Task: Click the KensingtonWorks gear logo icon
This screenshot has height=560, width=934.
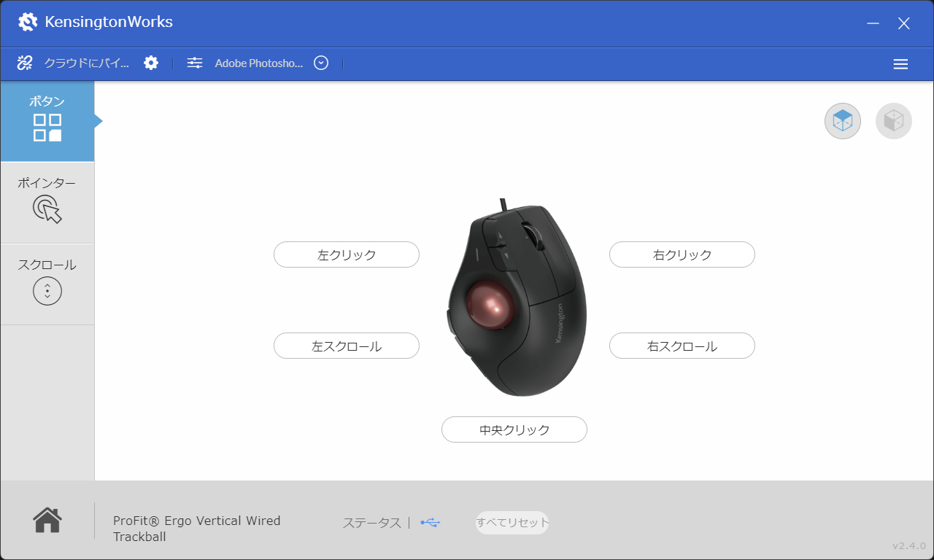Action: click(28, 23)
